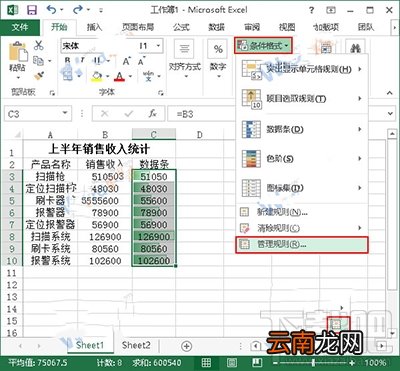This screenshot has width=400, height=371.
Task: Select the Sheet2 tab
Action: pyautogui.click(x=136, y=345)
